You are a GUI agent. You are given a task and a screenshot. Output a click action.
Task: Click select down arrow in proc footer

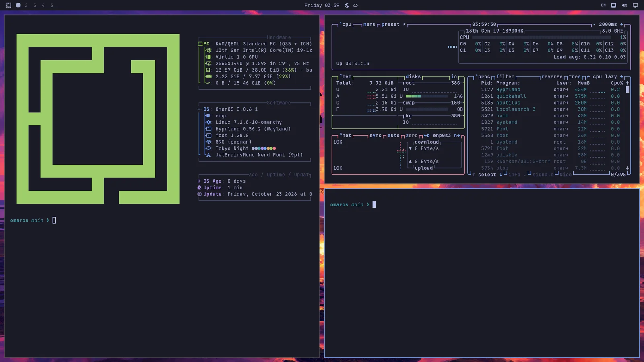pyautogui.click(x=501, y=175)
